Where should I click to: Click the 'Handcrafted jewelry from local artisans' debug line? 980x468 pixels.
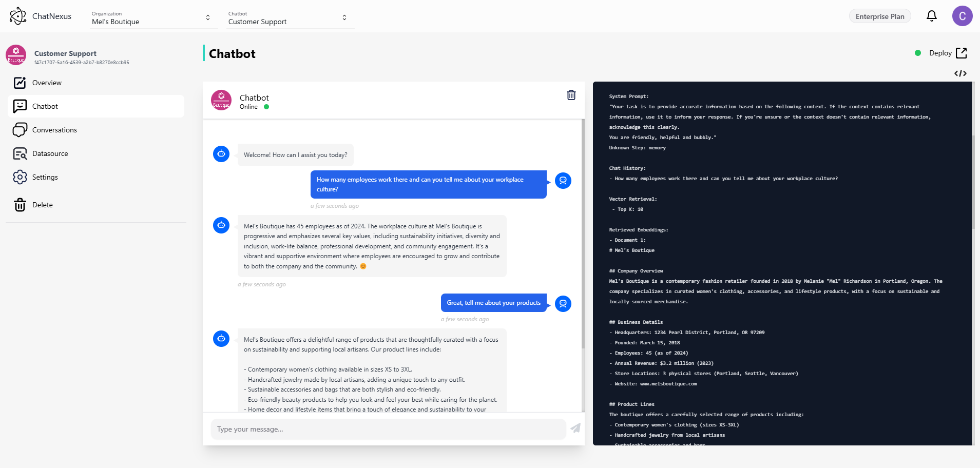pyautogui.click(x=667, y=435)
